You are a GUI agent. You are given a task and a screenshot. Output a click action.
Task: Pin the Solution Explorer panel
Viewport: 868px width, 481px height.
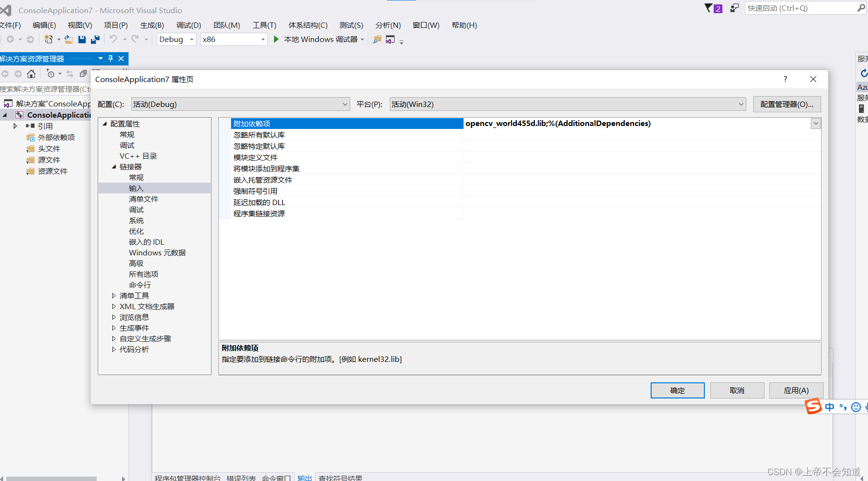click(x=111, y=59)
